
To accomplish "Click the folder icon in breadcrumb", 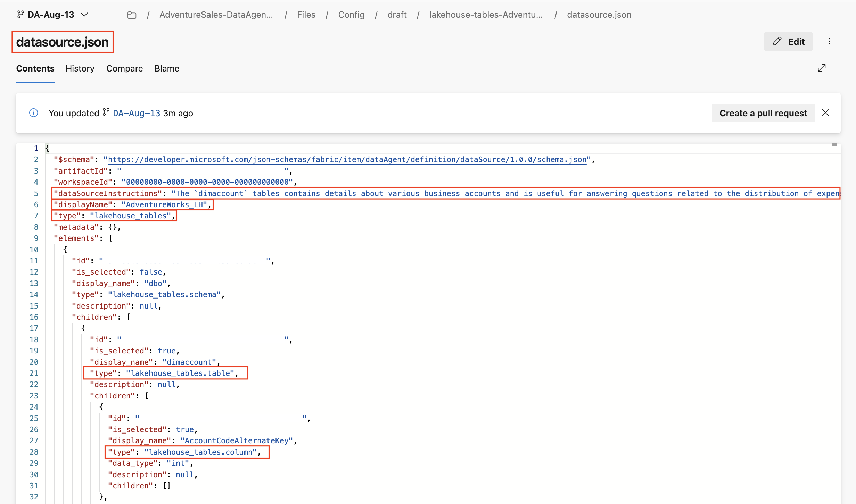I will point(132,15).
